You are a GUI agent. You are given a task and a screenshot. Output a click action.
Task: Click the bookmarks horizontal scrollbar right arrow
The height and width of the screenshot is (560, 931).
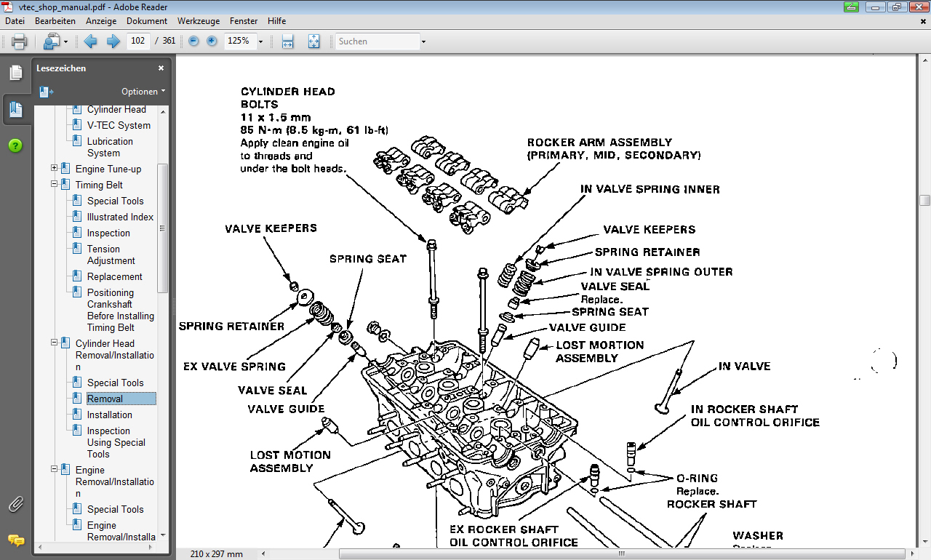coord(152,546)
